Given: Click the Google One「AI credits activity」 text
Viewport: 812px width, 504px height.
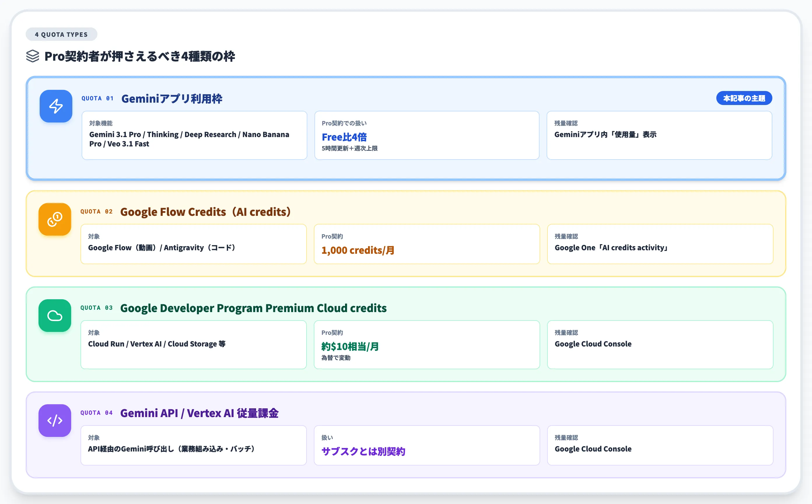Looking at the screenshot, I should pos(611,248).
